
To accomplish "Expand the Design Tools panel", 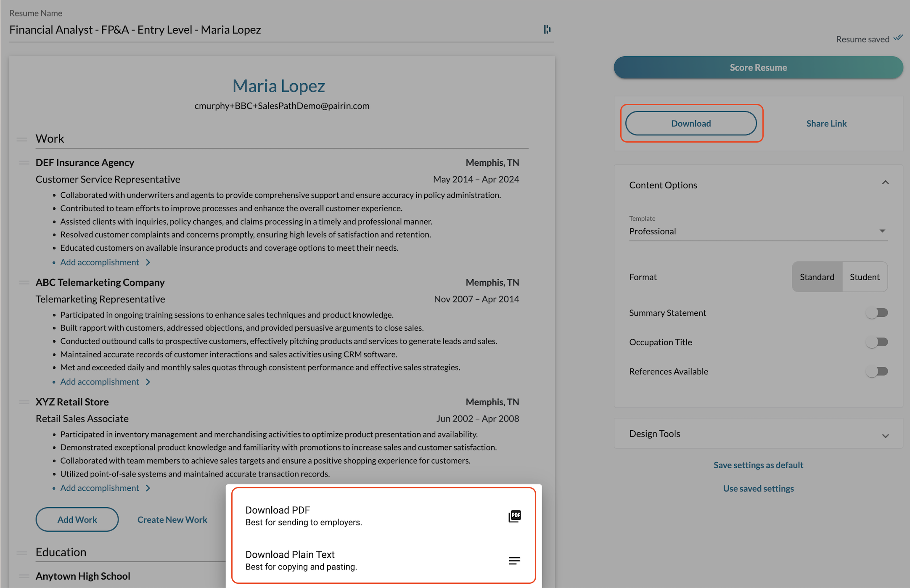I will click(x=885, y=436).
